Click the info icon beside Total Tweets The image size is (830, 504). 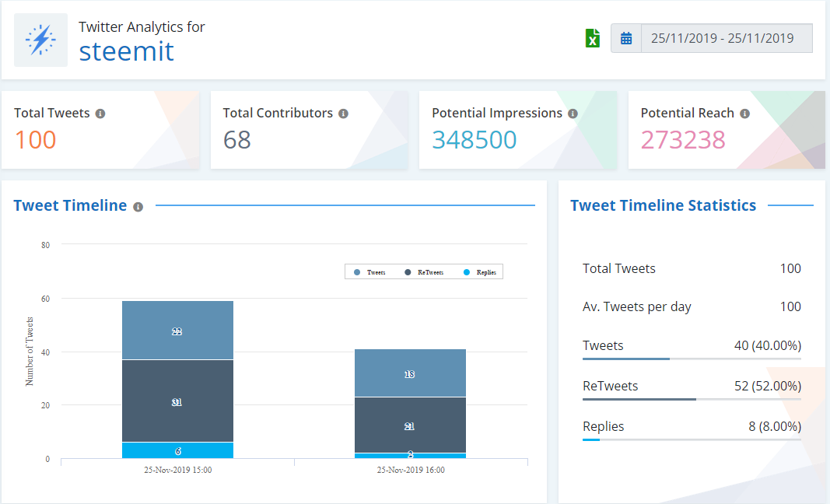tap(100, 114)
